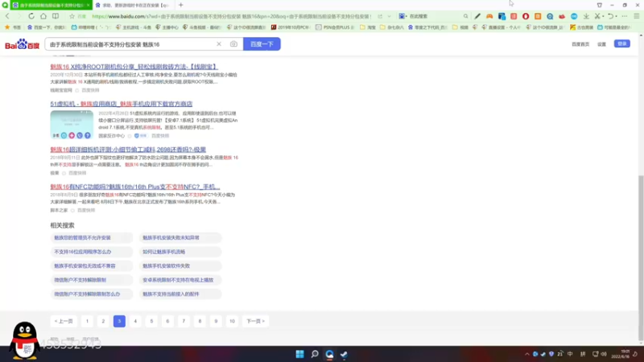This screenshot has width=644, height=362.
Task: Expand the address bar dropdown arrow
Action: point(389,16)
